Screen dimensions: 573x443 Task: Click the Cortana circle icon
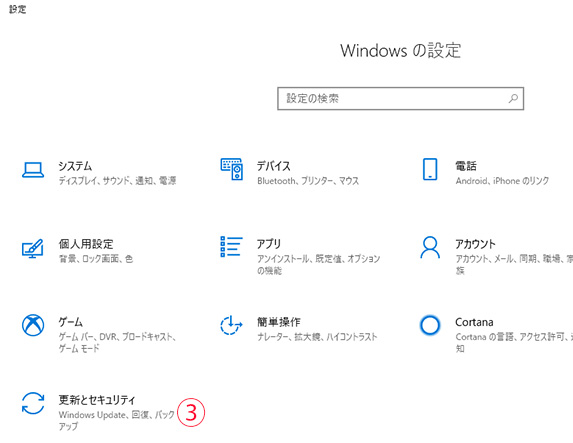coord(430,325)
